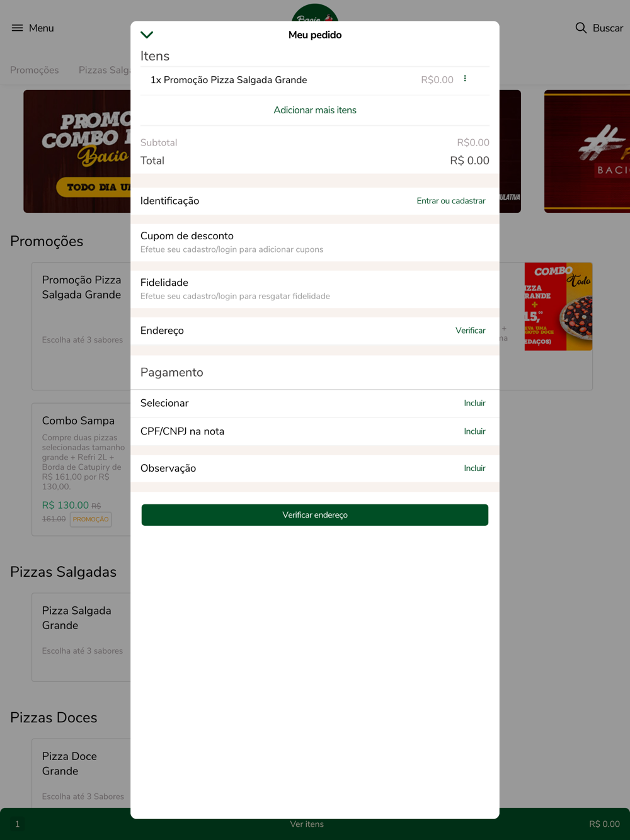Open the three-dot options for pizza item
630x840 pixels.
pos(465,79)
